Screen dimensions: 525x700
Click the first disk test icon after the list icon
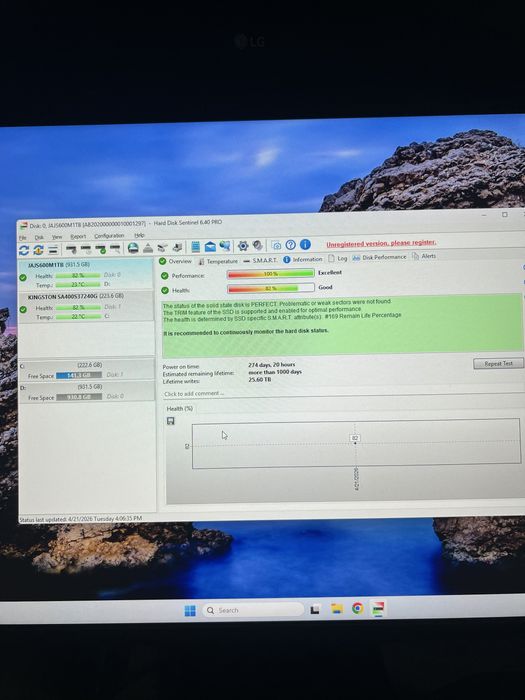coord(71,250)
